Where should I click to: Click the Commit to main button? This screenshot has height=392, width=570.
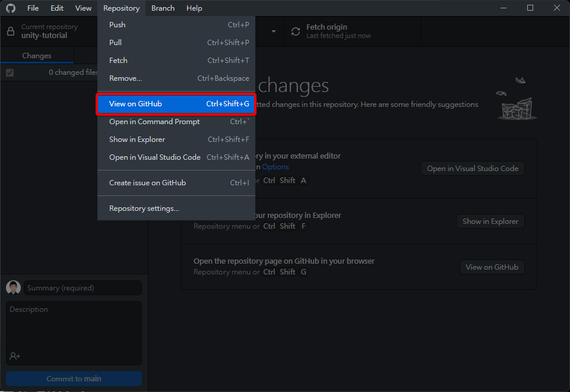tap(74, 378)
